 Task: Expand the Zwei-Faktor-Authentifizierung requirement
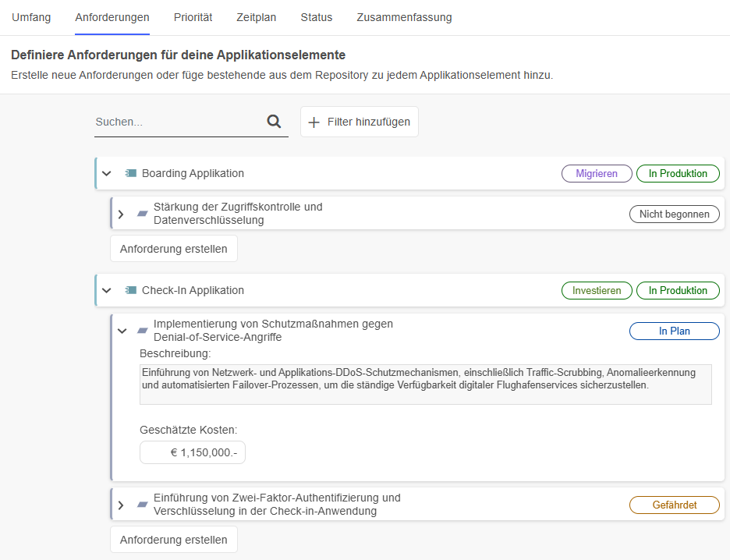pyautogui.click(x=122, y=504)
